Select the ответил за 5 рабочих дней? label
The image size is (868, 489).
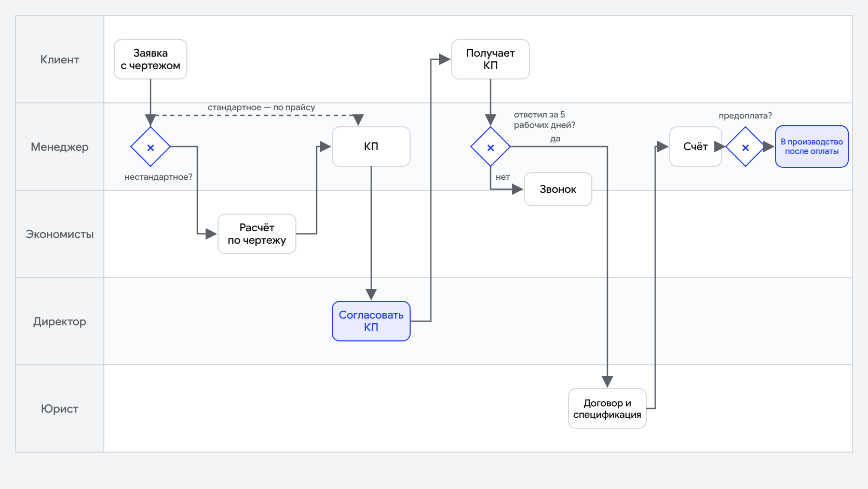point(545,120)
